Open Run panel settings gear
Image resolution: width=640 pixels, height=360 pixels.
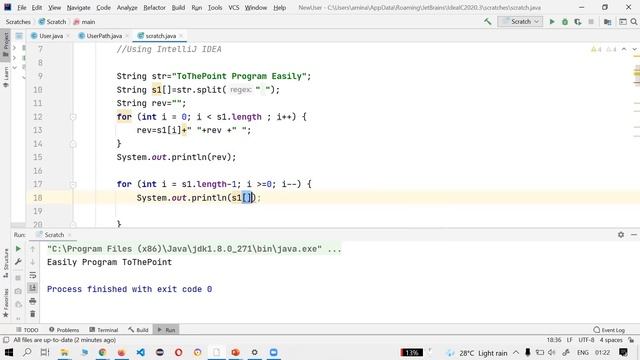[x=621, y=235]
